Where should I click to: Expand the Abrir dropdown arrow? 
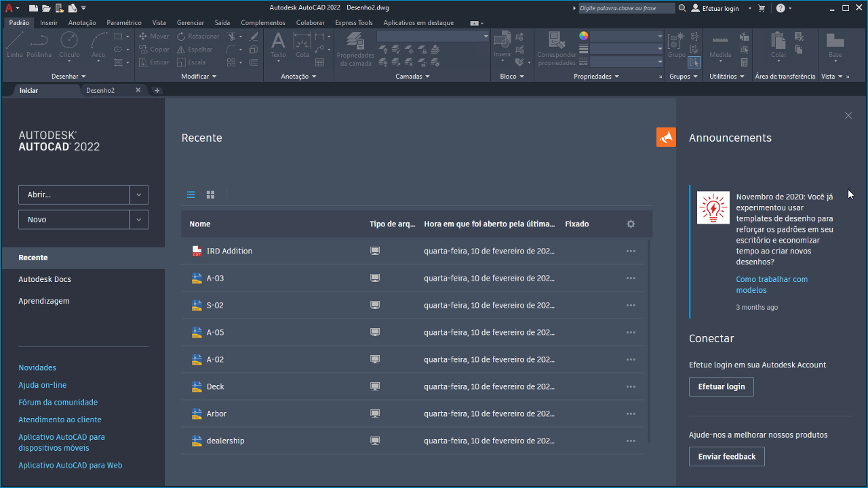tap(138, 195)
